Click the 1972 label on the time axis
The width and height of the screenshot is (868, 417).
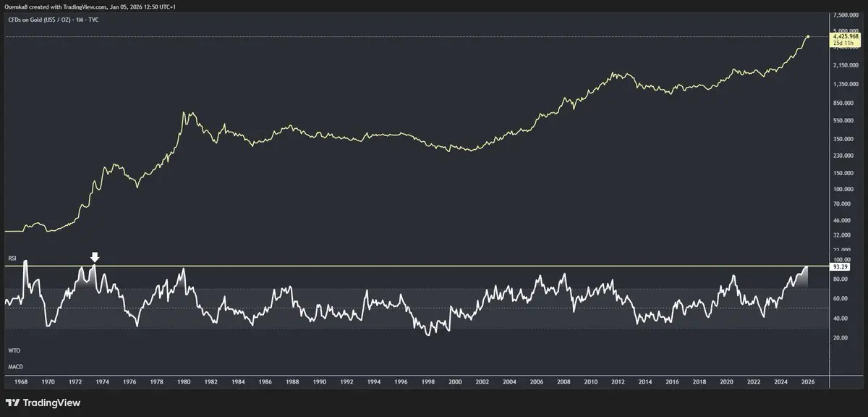click(x=75, y=381)
